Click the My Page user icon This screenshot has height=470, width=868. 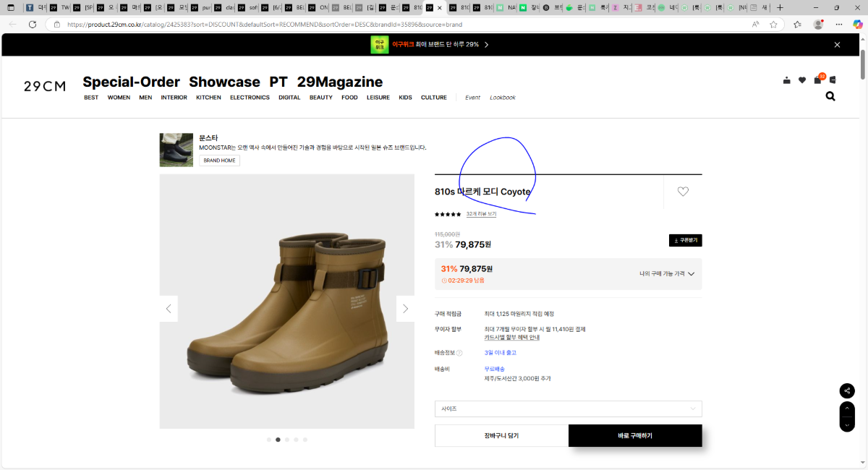(787, 80)
